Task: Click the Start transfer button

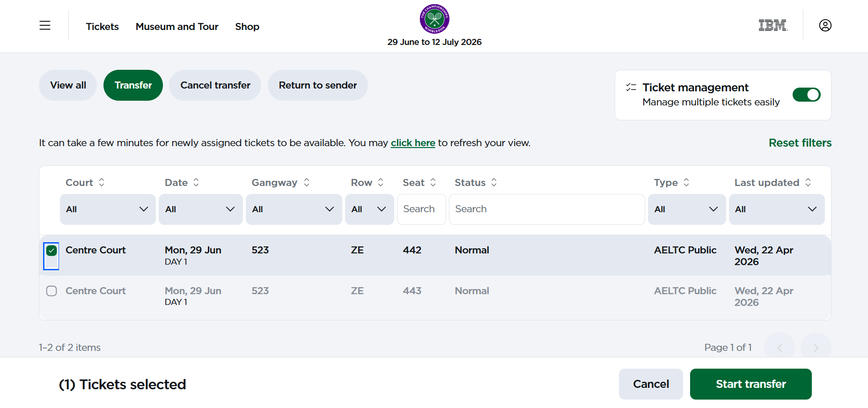Action: pos(751,384)
